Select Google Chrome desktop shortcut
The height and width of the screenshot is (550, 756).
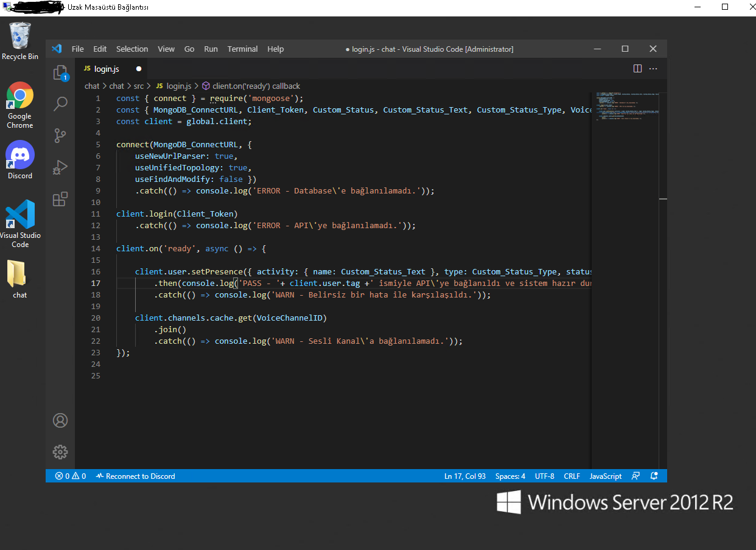coord(20,105)
